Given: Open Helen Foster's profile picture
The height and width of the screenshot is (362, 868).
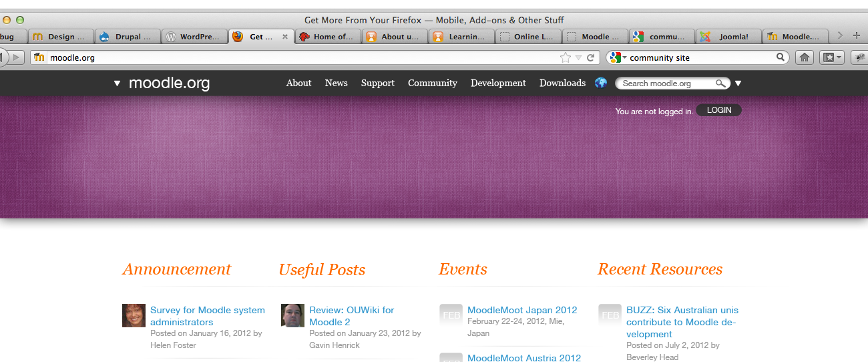Looking at the screenshot, I should coord(134,315).
